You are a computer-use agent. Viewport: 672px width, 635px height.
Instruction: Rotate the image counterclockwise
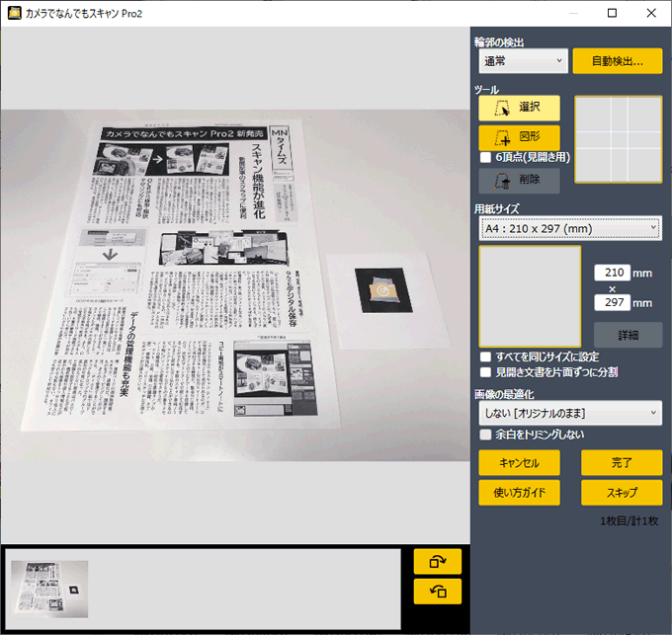[x=437, y=592]
